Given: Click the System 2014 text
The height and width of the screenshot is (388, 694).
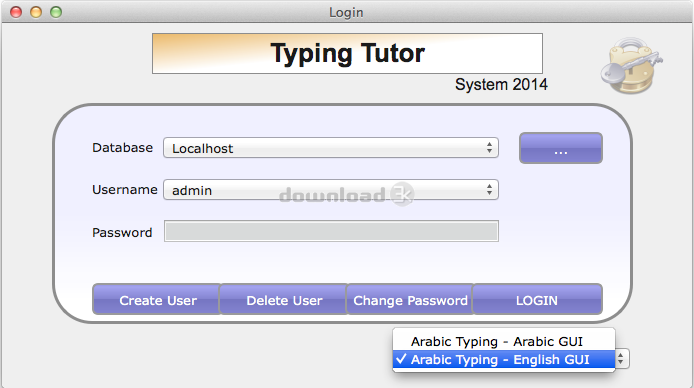Looking at the screenshot, I should tap(501, 85).
